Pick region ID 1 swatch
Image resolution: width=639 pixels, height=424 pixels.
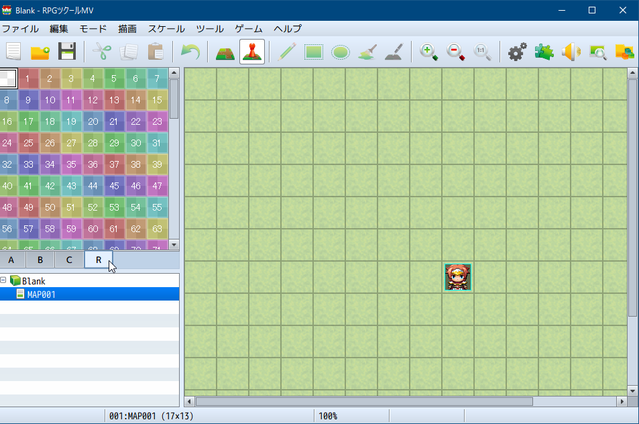click(x=28, y=78)
